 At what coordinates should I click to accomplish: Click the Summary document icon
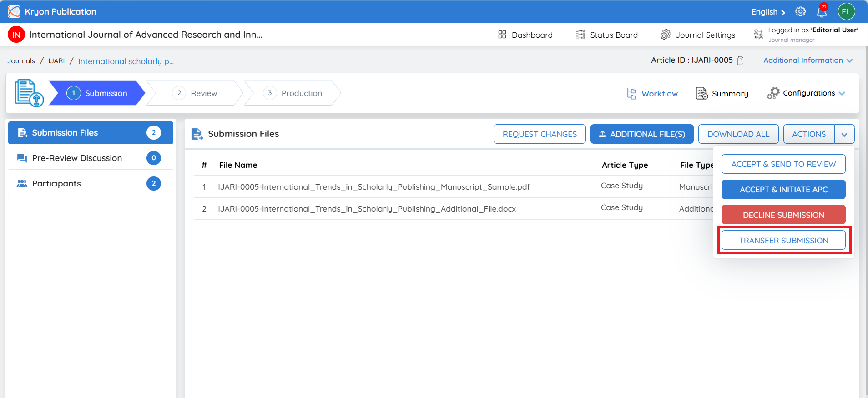coord(702,93)
